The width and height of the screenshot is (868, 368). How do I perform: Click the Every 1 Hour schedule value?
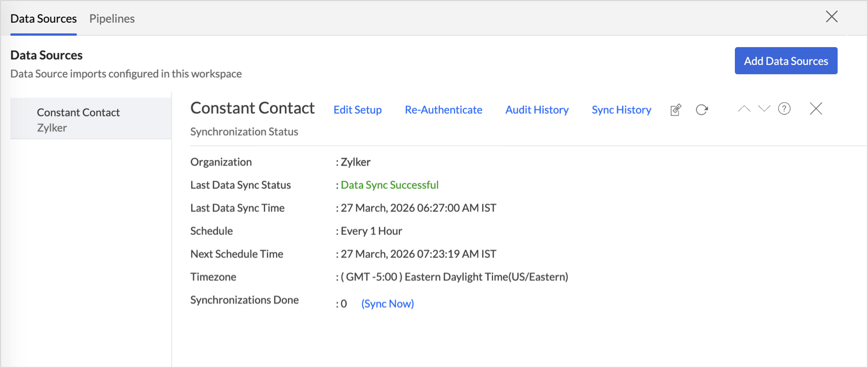coord(371,231)
